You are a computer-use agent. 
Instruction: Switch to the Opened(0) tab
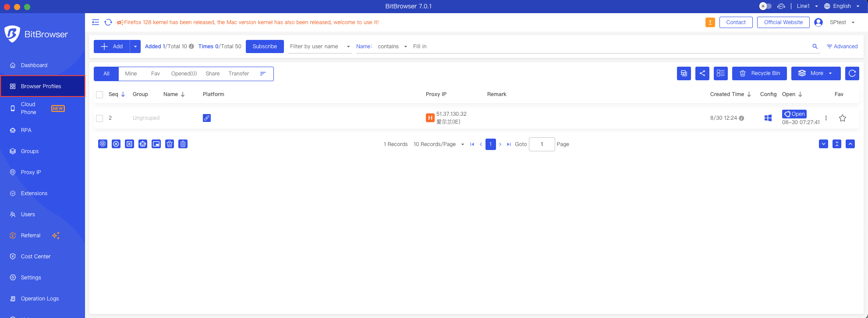pyautogui.click(x=184, y=74)
